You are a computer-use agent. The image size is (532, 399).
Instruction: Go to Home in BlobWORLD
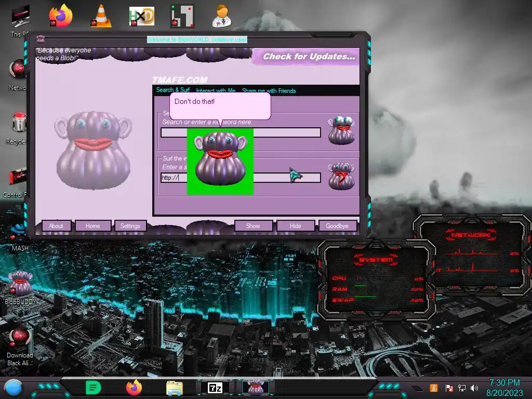tap(92, 226)
